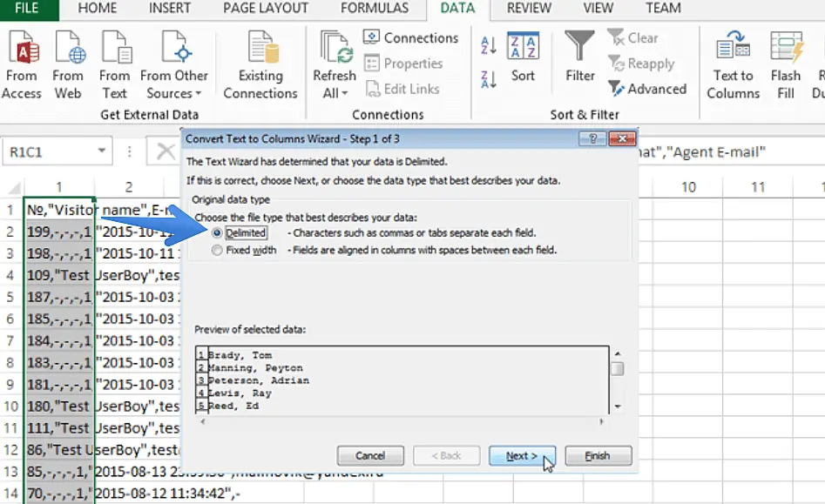This screenshot has height=504, width=825.
Task: Select column header 2
Action: [129, 187]
